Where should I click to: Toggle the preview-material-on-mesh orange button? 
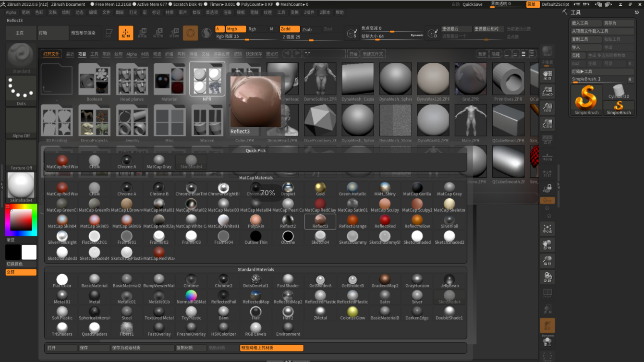tap(272, 348)
